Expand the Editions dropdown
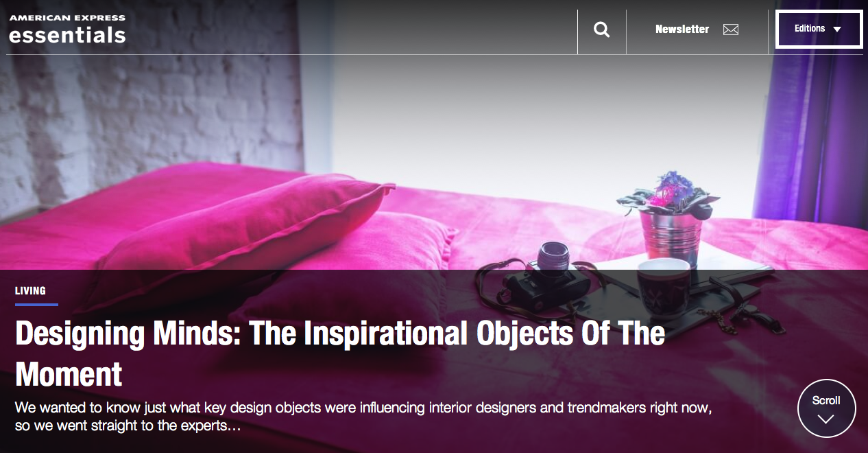The image size is (868, 453). click(x=819, y=29)
